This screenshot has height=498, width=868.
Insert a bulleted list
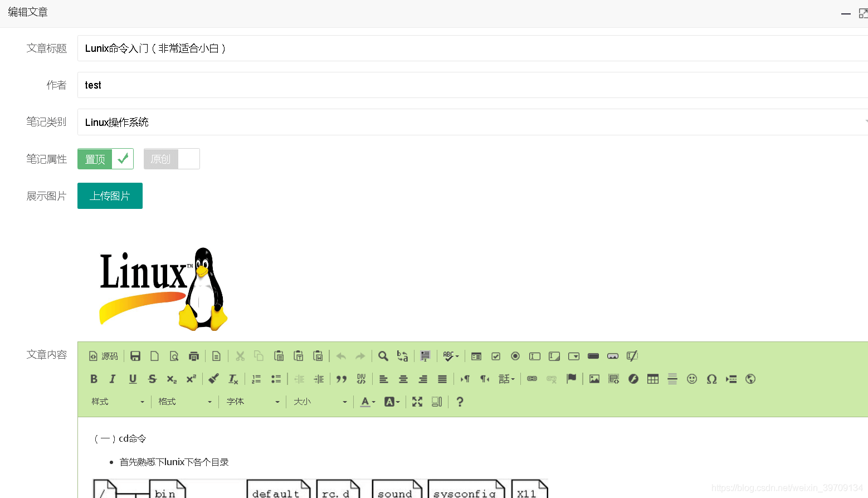(276, 379)
